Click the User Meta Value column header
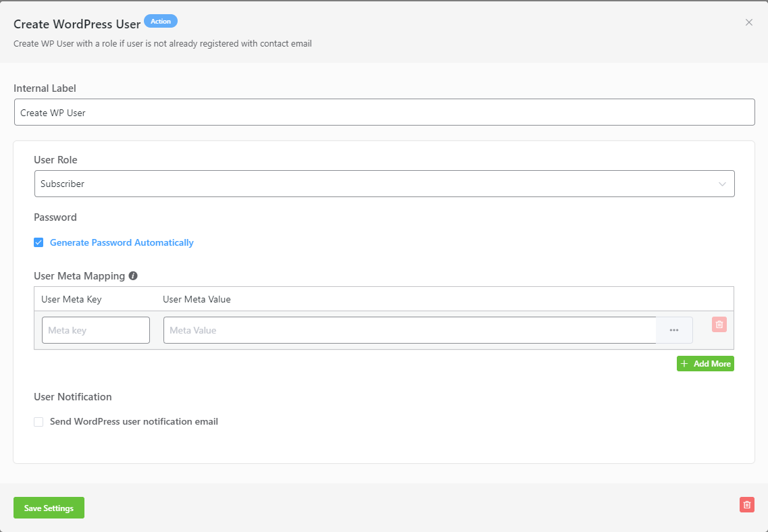 pos(197,300)
